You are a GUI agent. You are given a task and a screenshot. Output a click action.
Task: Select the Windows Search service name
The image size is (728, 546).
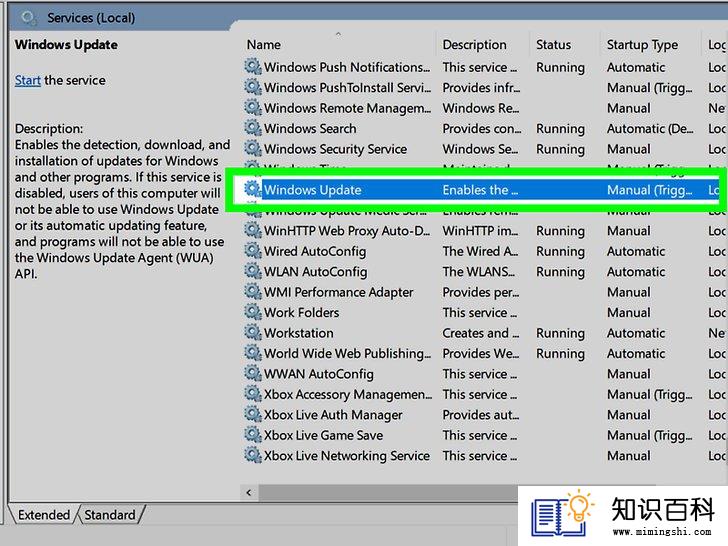coord(310,129)
